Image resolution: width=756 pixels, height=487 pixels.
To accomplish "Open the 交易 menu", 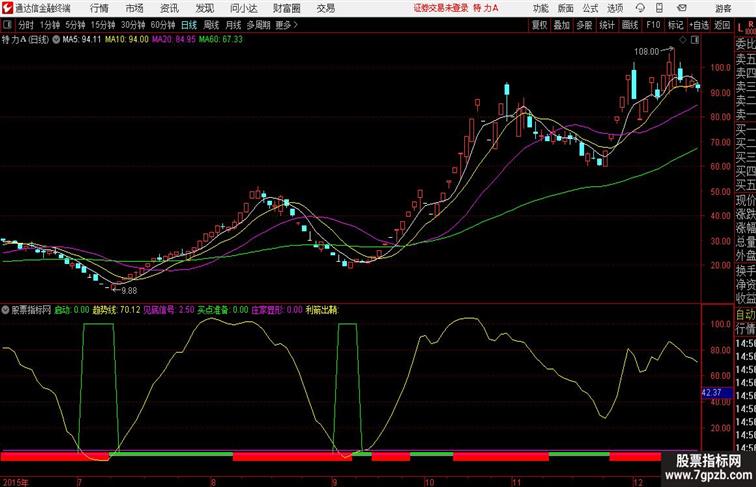I will click(x=325, y=8).
